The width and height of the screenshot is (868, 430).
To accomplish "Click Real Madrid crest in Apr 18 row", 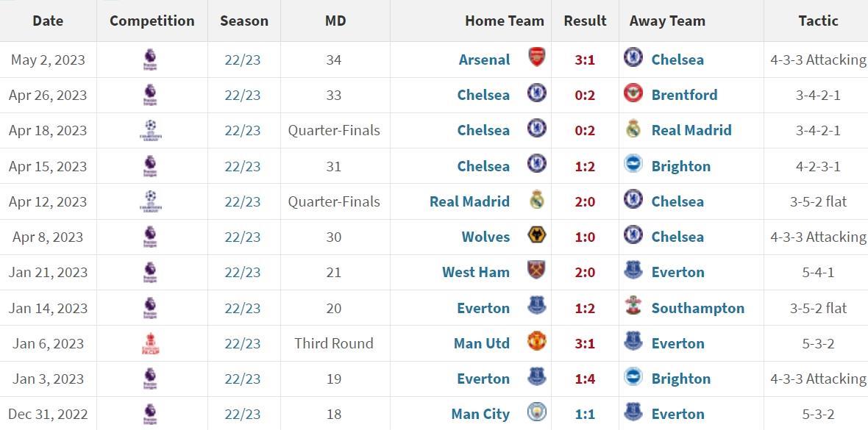I will 633,129.
